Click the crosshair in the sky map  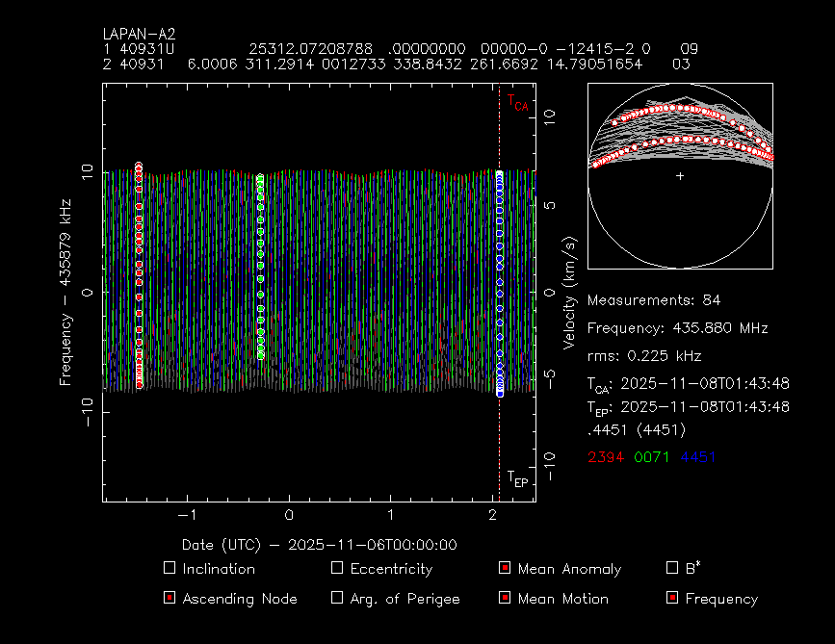(x=680, y=176)
